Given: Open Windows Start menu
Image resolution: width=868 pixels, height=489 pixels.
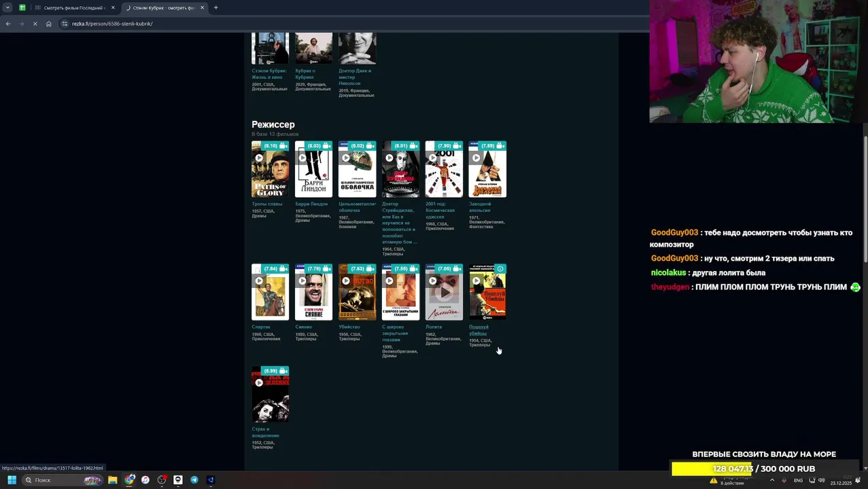Looking at the screenshot, I should (12, 480).
